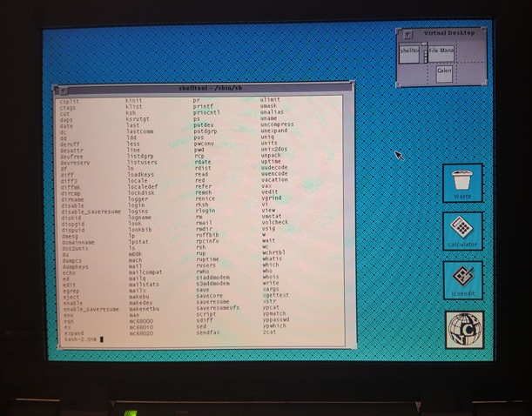Viewport: 532px width, 416px height.
Task: Click the 'mc68020' entry
Action: [x=141, y=333]
